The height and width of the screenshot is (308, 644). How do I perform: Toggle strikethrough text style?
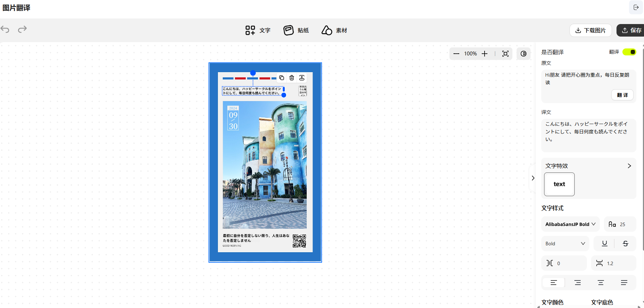point(625,244)
